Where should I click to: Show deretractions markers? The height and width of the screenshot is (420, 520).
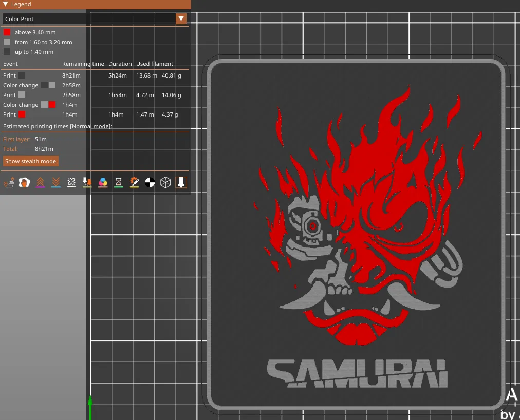55,182
